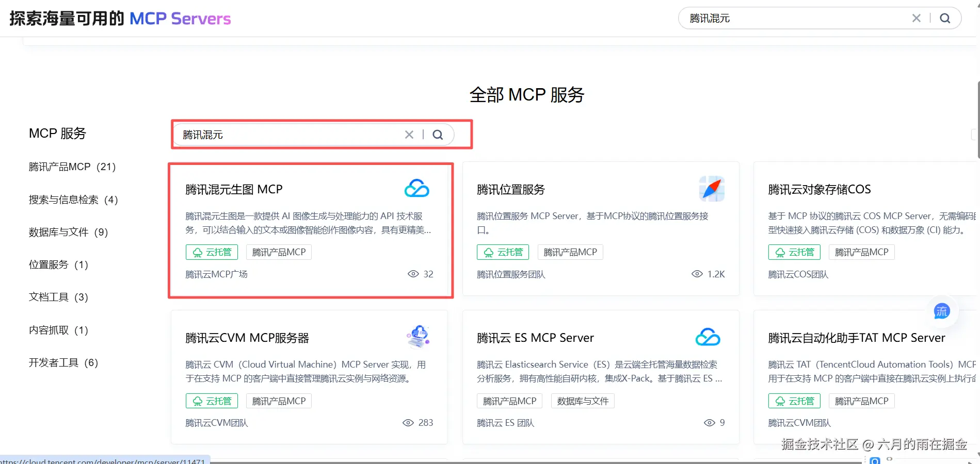This screenshot has width=980, height=464.
Task: Click 云托管 tag on 腾讯位置服务 card
Action: 503,252
